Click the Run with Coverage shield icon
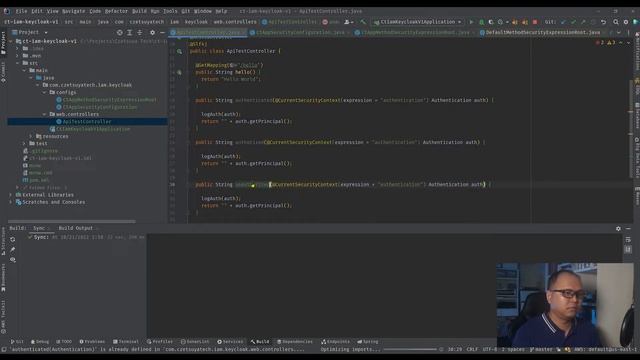This screenshot has width=640, height=360. click(x=491, y=22)
